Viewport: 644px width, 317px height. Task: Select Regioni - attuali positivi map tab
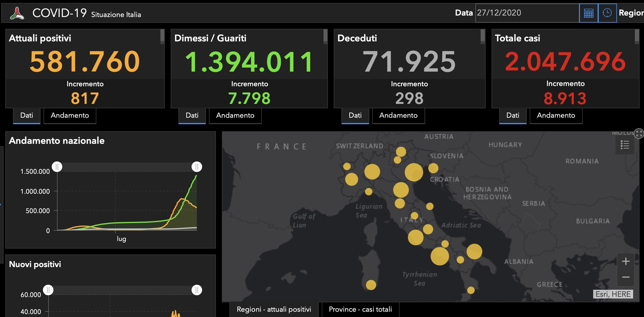tap(274, 309)
